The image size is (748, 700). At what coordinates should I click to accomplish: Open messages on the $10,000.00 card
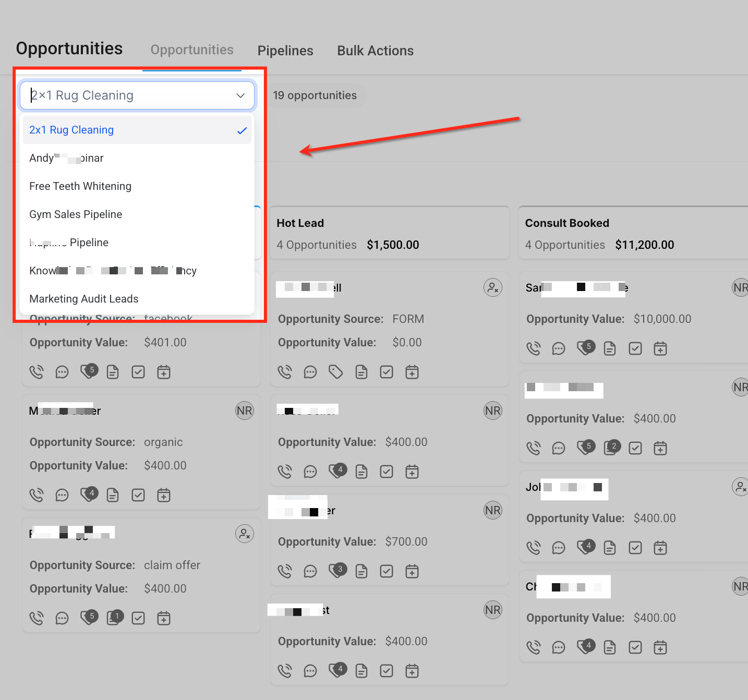click(x=559, y=348)
